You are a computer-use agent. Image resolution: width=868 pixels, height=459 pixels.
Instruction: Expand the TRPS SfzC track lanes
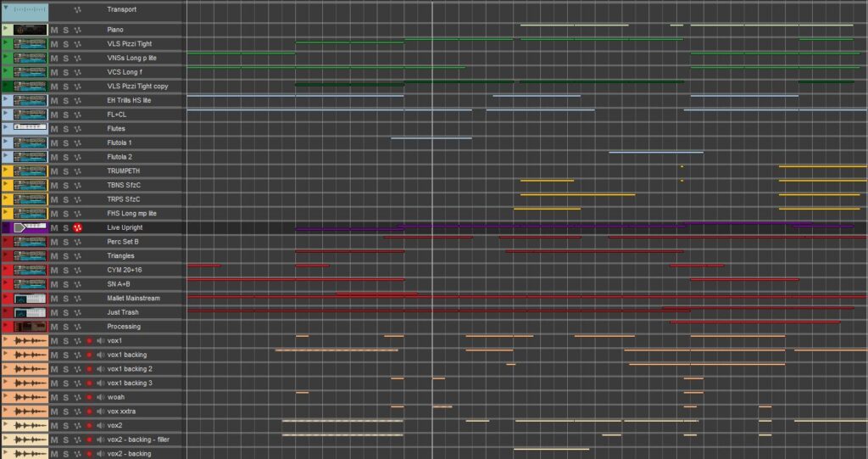coord(6,198)
